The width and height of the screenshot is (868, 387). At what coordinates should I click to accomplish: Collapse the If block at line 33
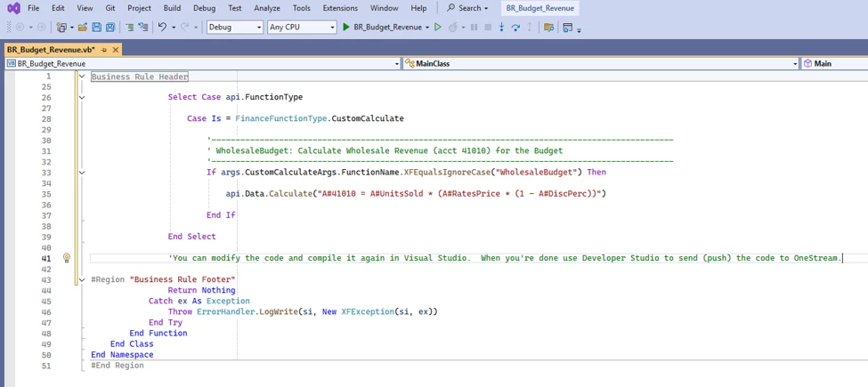tap(82, 173)
